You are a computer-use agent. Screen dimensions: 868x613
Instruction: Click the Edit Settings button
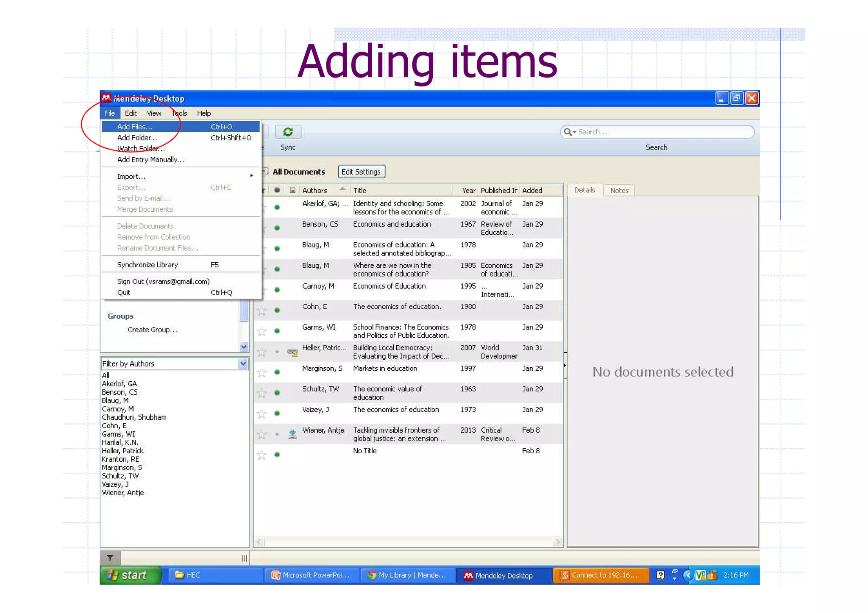click(361, 172)
